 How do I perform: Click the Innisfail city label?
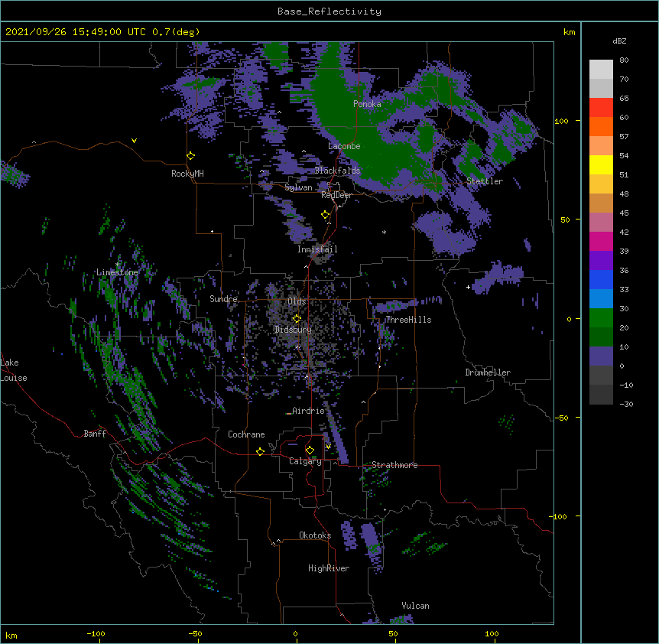coord(317,249)
